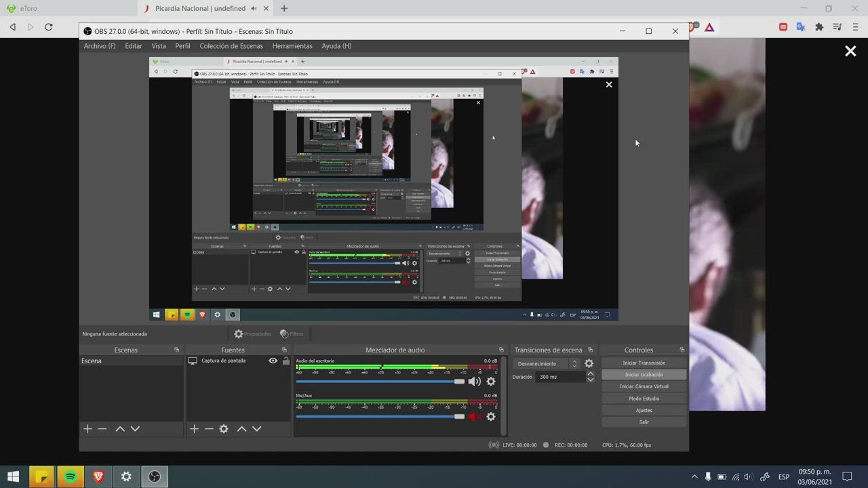Click Iniciar Transmisión button
Screen dimensions: 868x488
click(644, 363)
